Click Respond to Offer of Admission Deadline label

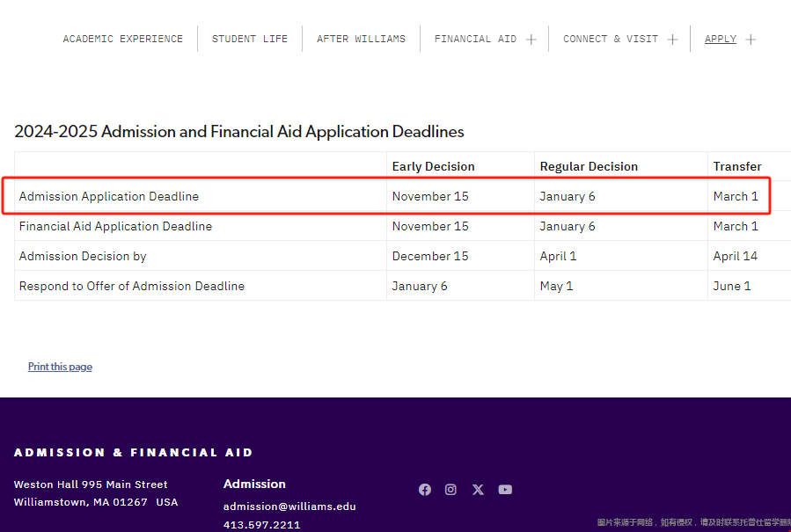[132, 286]
